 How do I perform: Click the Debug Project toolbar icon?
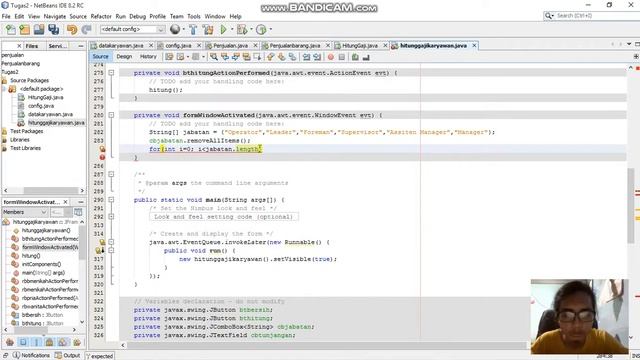click(x=241, y=29)
